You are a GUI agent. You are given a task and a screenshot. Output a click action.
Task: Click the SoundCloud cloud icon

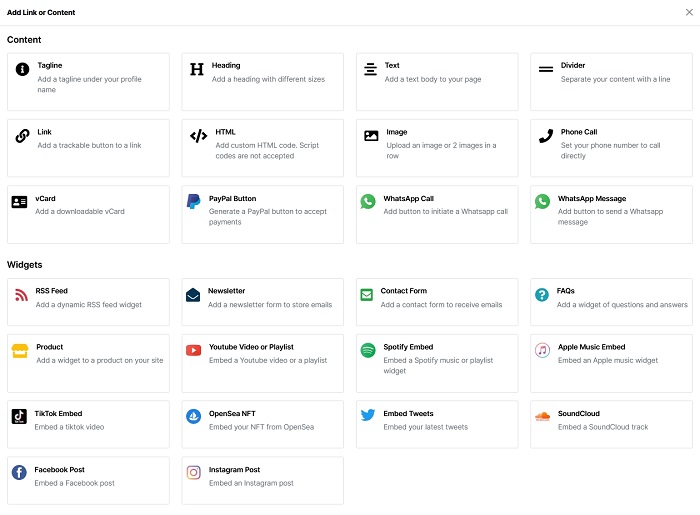pos(542,417)
